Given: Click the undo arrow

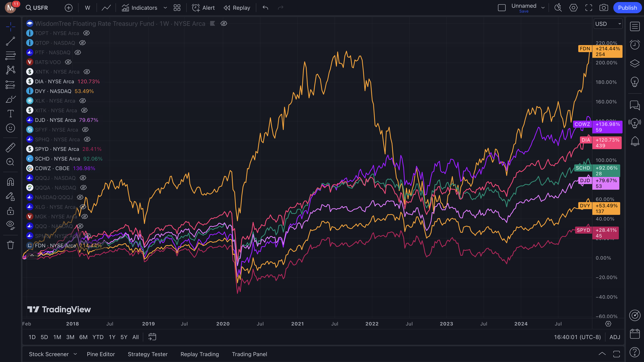Looking at the screenshot, I should pyautogui.click(x=265, y=8).
